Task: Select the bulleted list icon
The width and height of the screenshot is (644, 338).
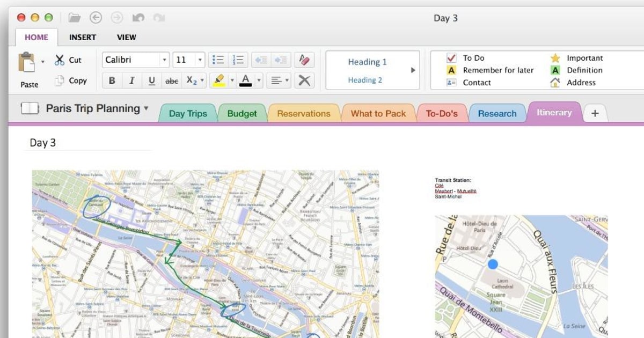Action: pos(218,60)
